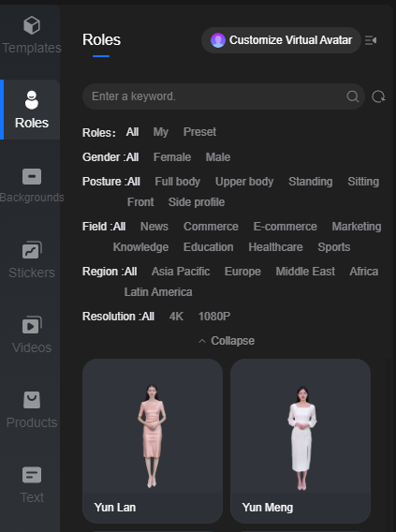
Task: Click the refresh icon beside search
Action: pyautogui.click(x=378, y=96)
